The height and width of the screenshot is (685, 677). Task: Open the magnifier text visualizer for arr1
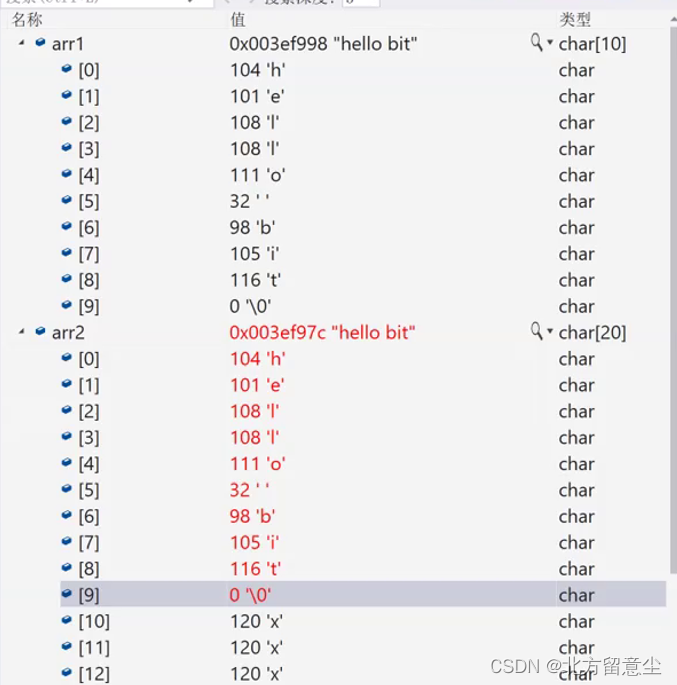pyautogui.click(x=537, y=43)
